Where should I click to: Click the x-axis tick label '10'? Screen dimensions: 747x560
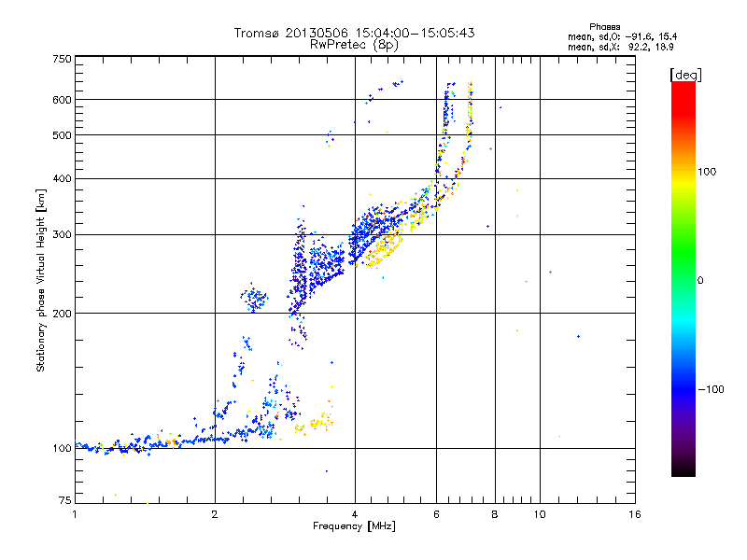pyautogui.click(x=540, y=514)
